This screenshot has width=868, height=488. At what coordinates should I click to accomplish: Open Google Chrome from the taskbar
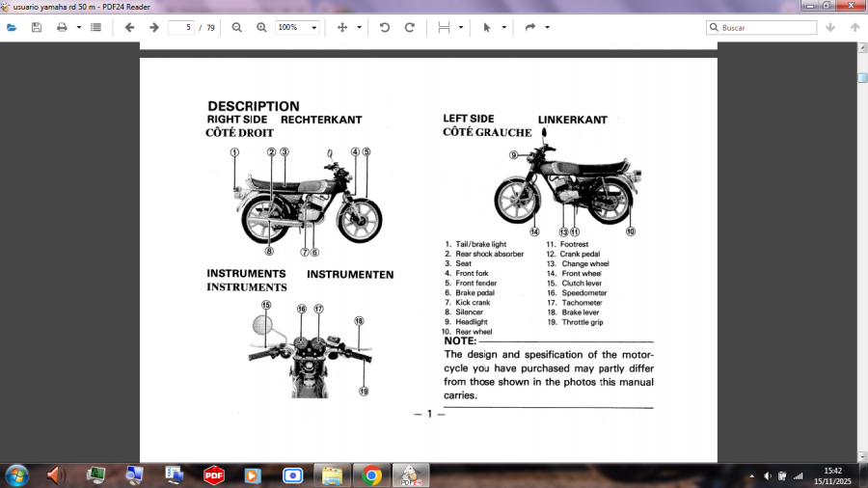tap(371, 474)
